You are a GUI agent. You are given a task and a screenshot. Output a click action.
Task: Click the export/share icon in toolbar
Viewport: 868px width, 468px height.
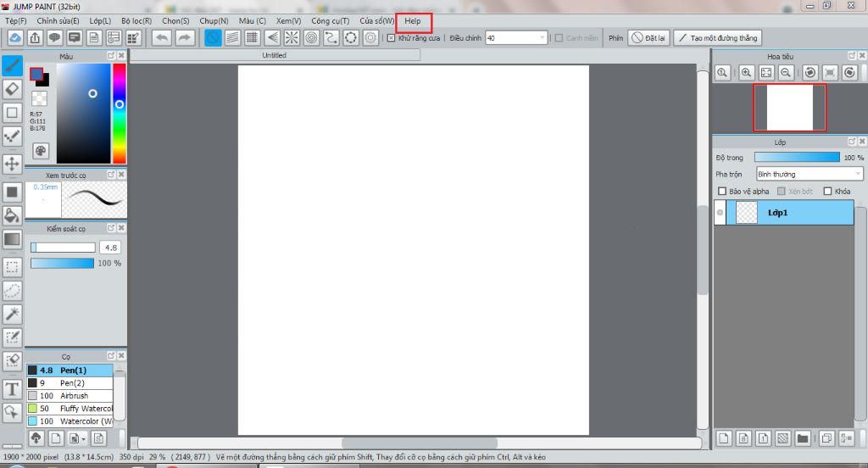coord(35,37)
